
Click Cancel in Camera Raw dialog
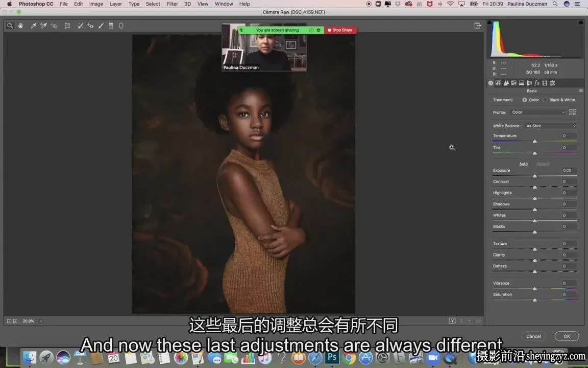(533, 336)
